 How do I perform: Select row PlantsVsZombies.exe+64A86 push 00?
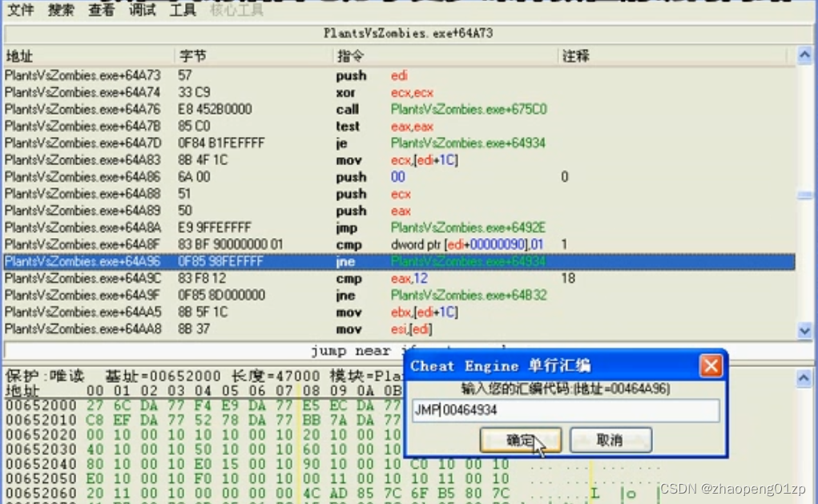coord(400,177)
